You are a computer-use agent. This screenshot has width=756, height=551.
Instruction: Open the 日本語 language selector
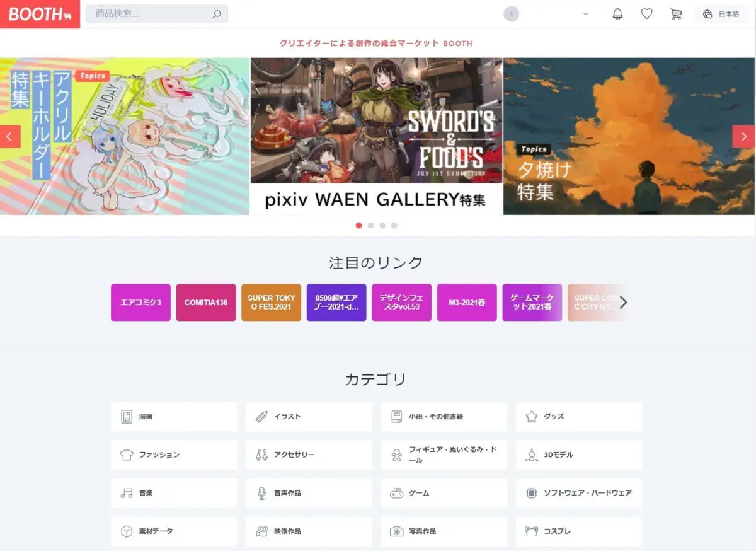tap(721, 14)
